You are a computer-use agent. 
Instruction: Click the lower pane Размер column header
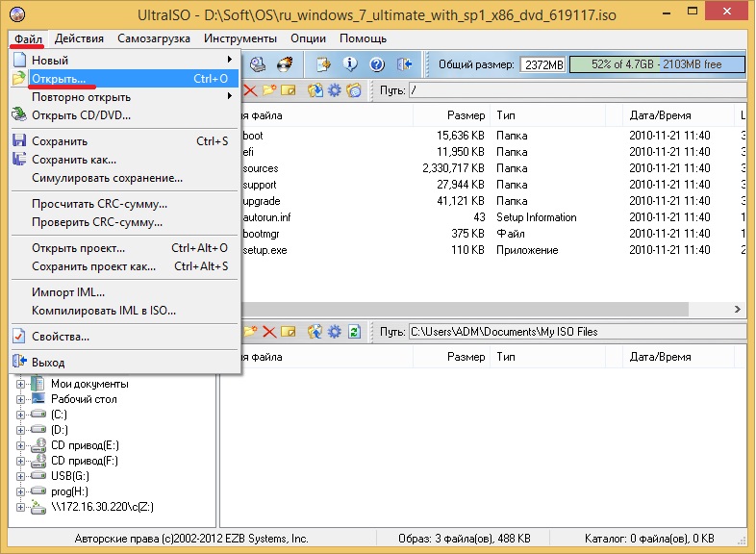451,357
